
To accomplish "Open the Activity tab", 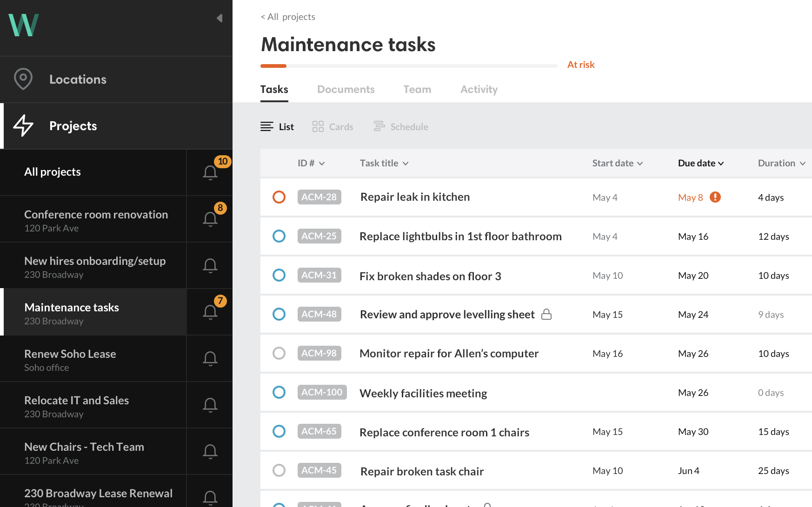I will 479,89.
